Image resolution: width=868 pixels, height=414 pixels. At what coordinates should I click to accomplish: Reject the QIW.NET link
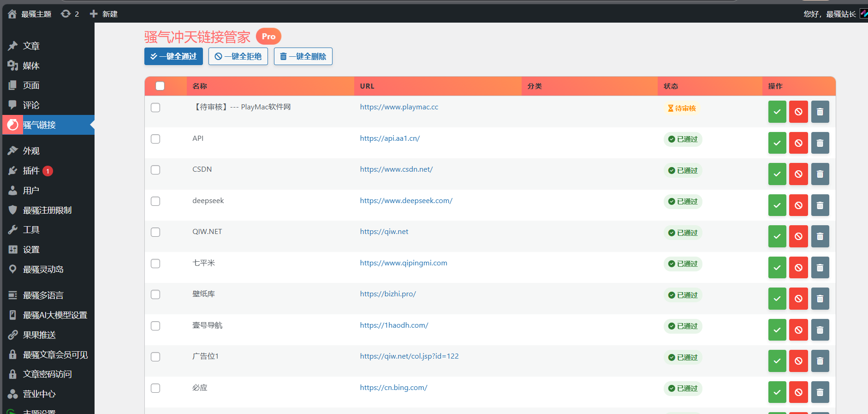pos(798,236)
